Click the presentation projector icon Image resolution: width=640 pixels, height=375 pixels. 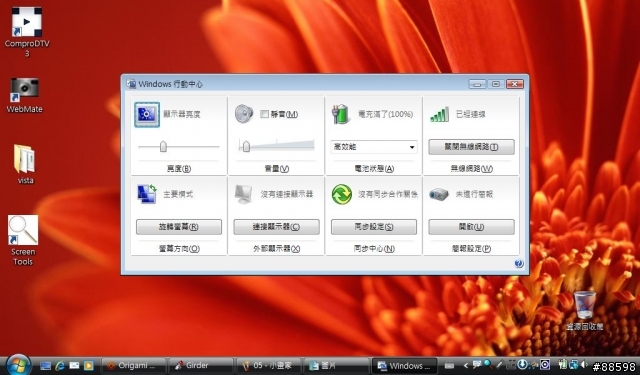click(439, 195)
